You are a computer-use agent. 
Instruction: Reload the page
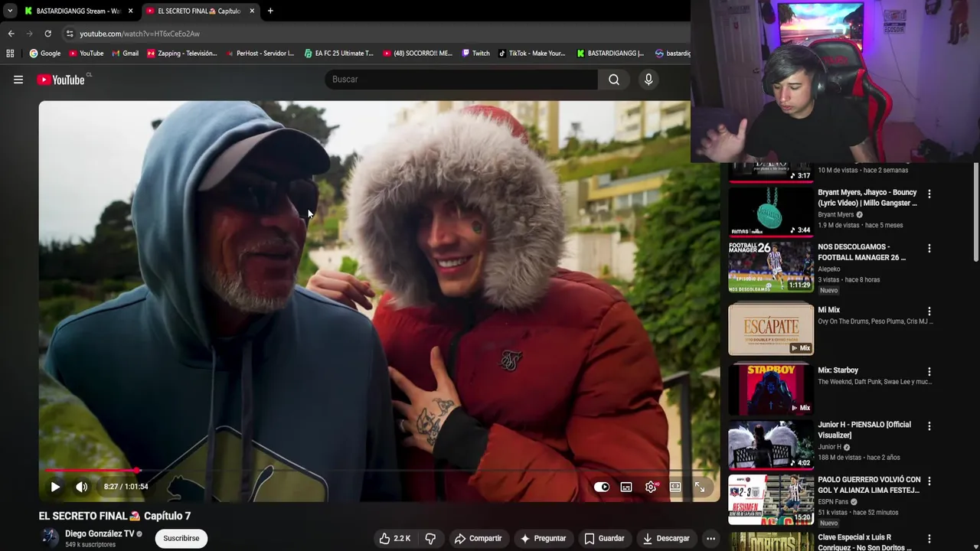(x=47, y=34)
